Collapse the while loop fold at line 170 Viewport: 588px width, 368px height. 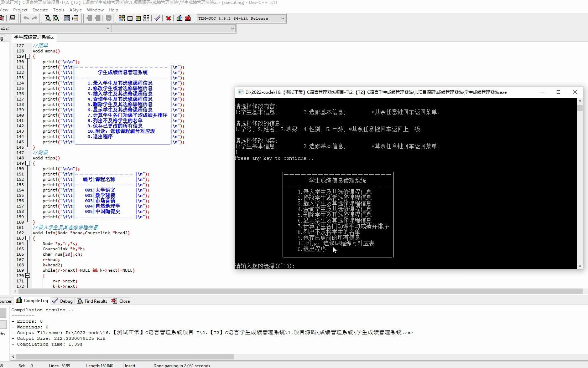[27, 276]
